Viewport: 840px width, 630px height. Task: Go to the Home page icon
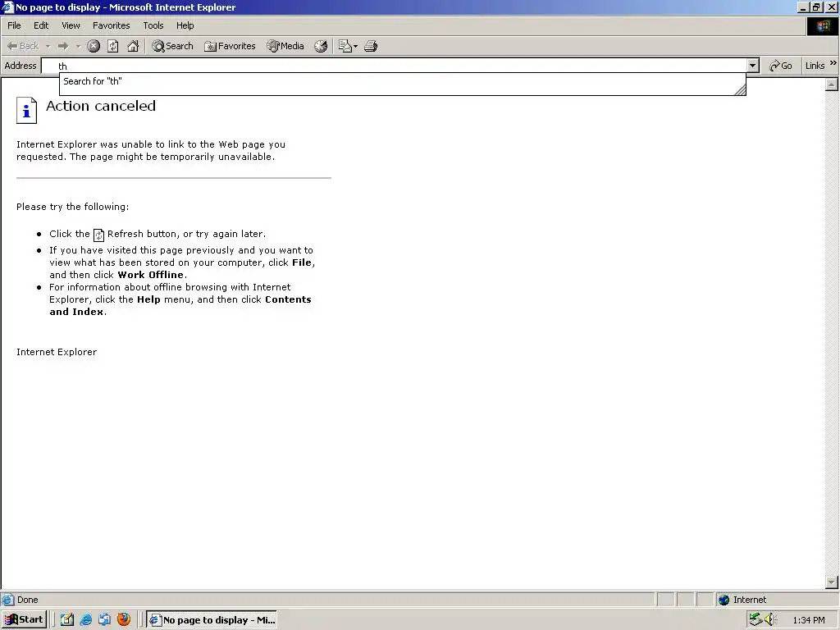coord(133,46)
